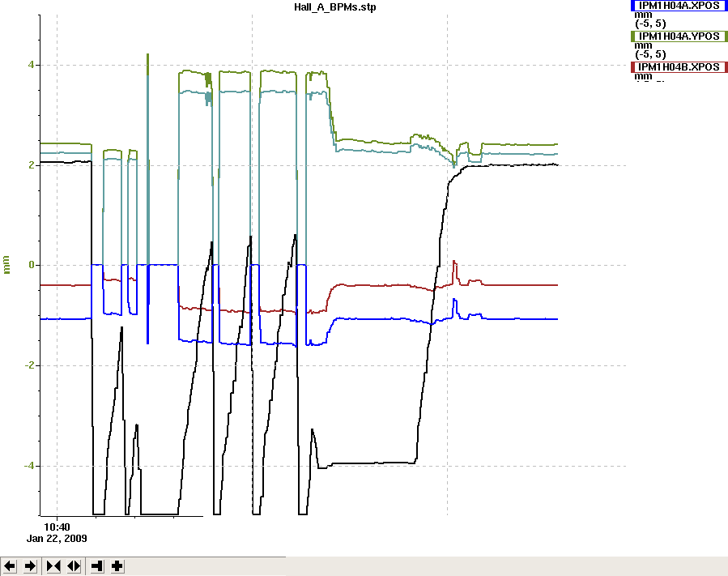The height and width of the screenshot is (576, 728).
Task: Select the IPM1H04A.YPOS legend entry
Action: point(679,36)
